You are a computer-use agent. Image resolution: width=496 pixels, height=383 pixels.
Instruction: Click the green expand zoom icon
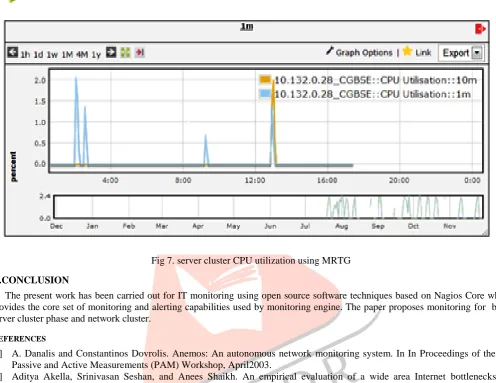125,52
